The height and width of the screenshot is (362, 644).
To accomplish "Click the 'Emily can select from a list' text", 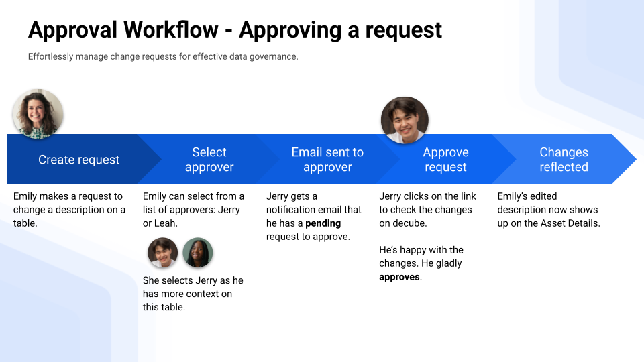I will click(x=194, y=210).
